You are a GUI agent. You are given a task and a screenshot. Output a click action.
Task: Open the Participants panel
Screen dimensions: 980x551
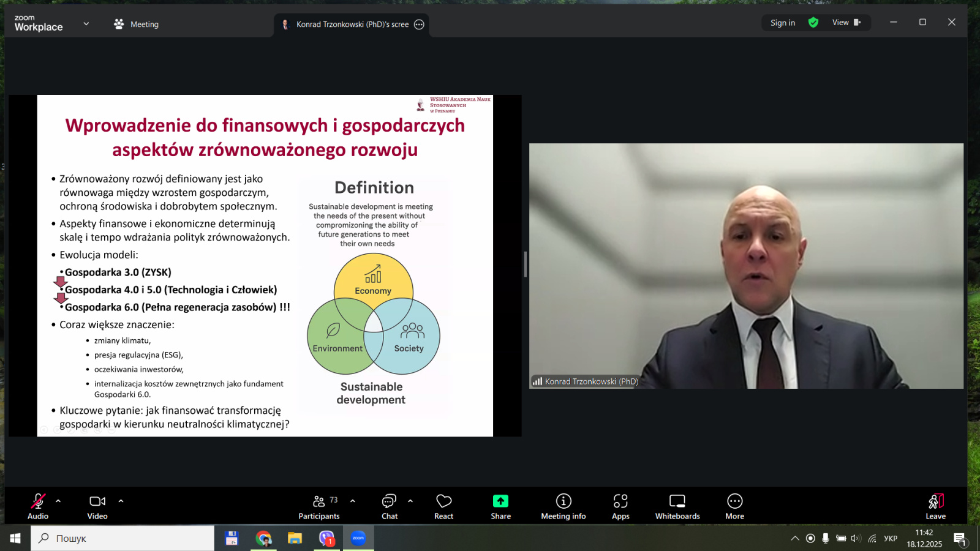coord(318,506)
